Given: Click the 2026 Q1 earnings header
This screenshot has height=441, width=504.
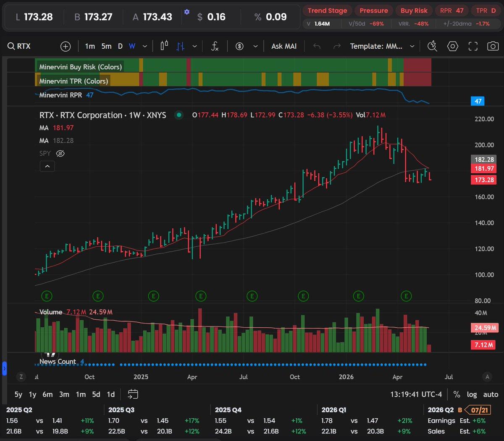Looking at the screenshot, I should (335, 410).
